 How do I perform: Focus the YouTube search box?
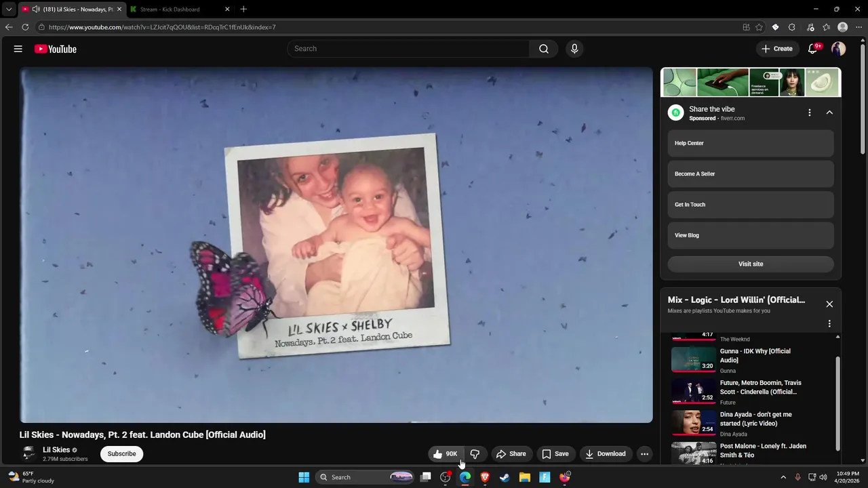coord(408,49)
